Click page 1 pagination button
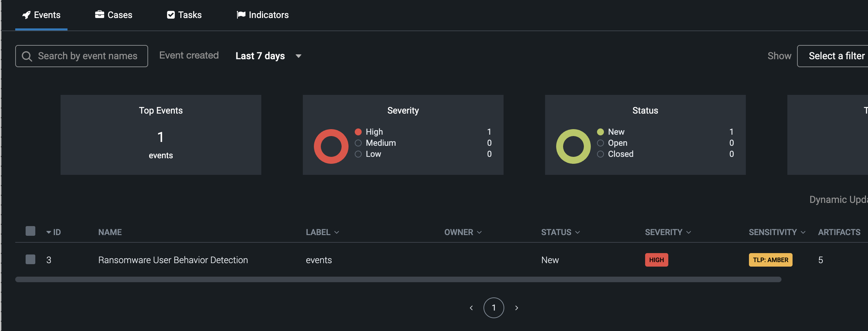 [x=494, y=308]
